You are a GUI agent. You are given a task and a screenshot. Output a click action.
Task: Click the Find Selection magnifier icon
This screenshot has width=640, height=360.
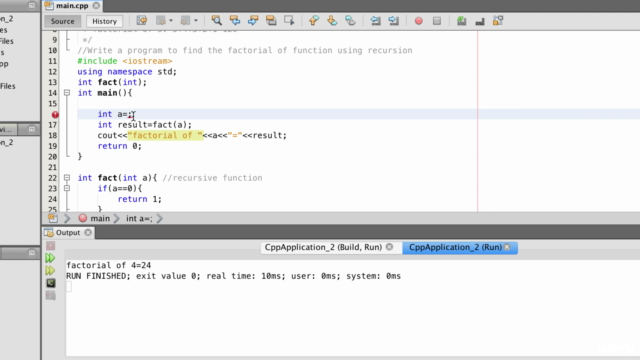pos(216,21)
